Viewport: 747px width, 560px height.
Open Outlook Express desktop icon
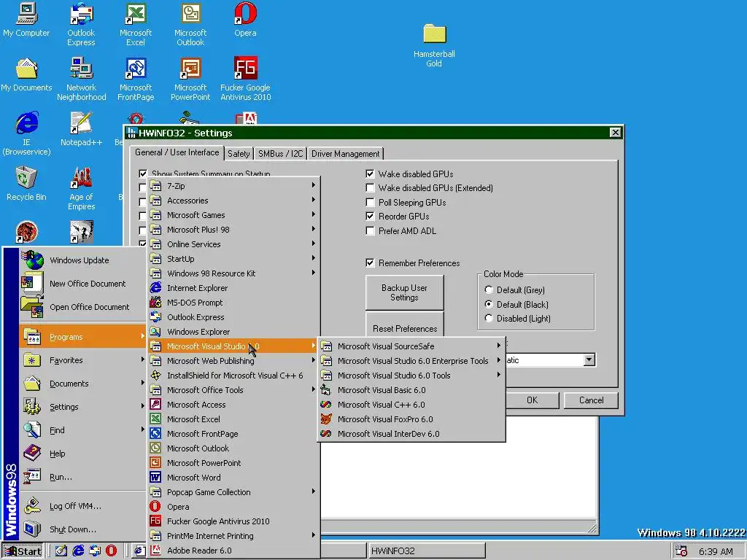pos(81,24)
